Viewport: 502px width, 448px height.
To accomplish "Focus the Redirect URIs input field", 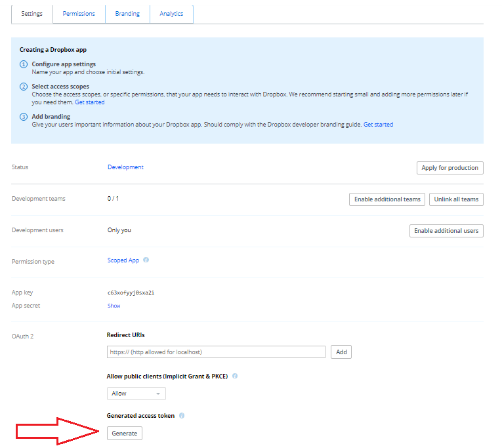I will 216,352.
